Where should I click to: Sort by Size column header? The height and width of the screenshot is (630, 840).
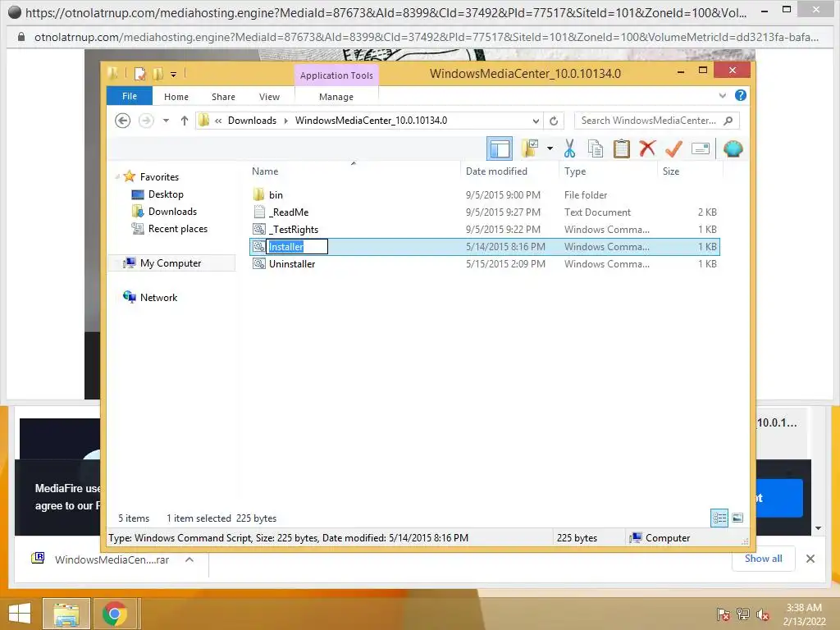point(671,171)
